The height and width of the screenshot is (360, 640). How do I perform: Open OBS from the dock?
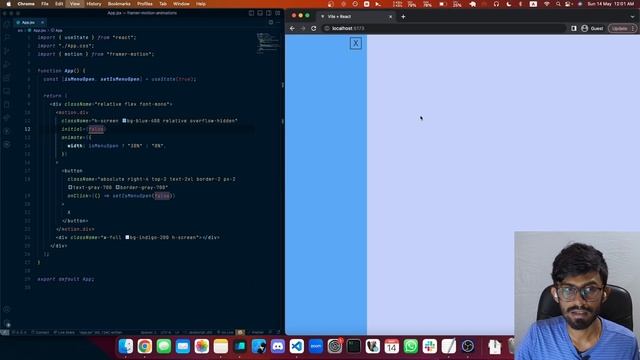point(468,346)
